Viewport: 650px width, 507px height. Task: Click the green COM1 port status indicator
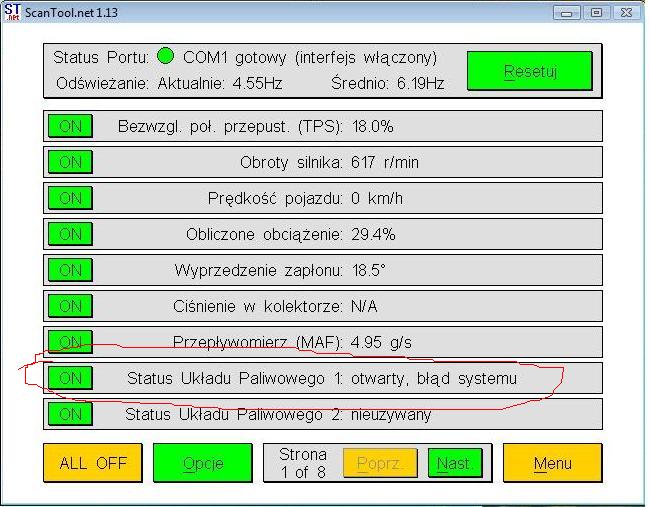pyautogui.click(x=165, y=57)
